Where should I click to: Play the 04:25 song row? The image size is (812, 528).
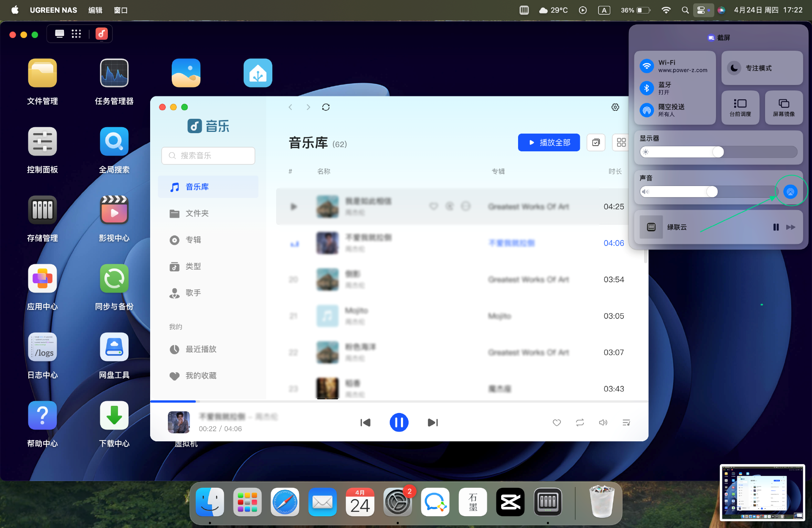pyautogui.click(x=294, y=207)
